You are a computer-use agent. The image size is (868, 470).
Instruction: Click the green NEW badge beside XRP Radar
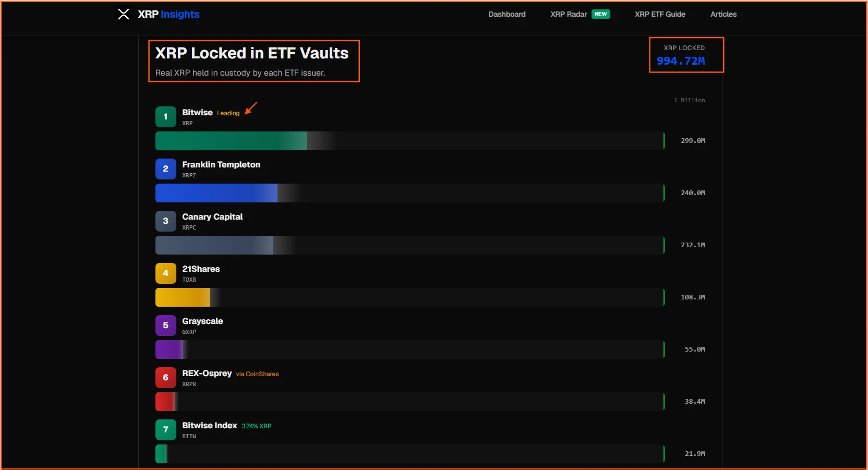[x=601, y=14]
